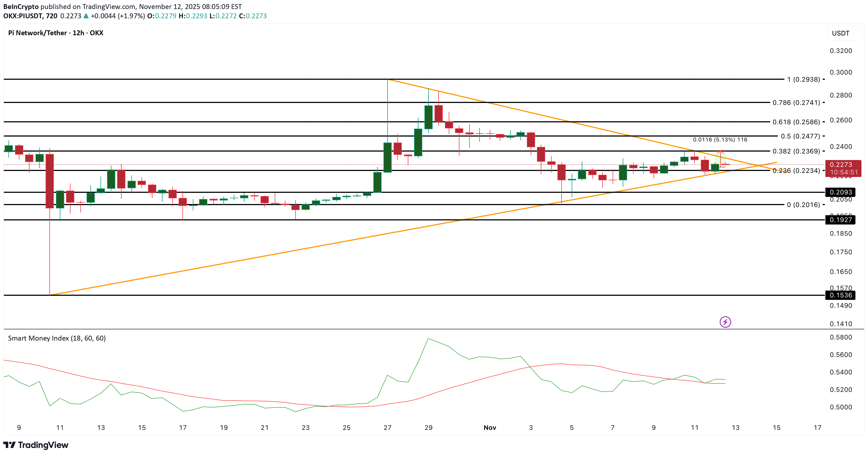Select the chart title Pi Network/Tether 12h OKX
The height and width of the screenshot is (455, 868).
pos(56,33)
